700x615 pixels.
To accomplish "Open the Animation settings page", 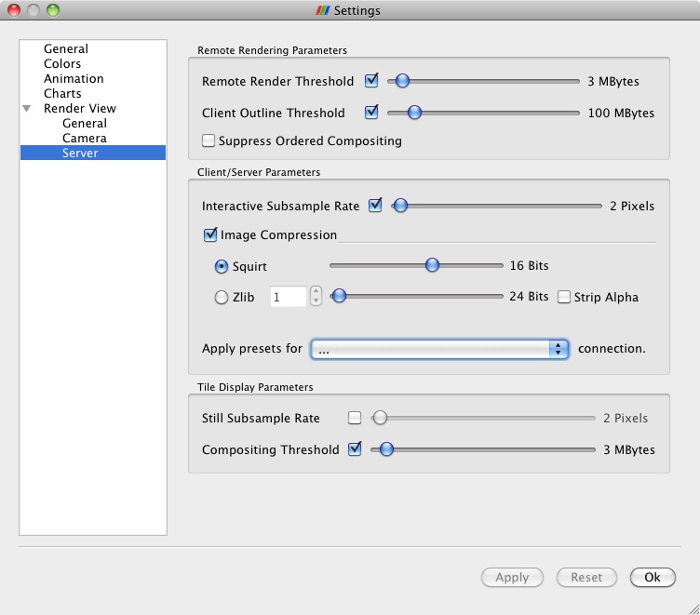I will tap(74, 78).
